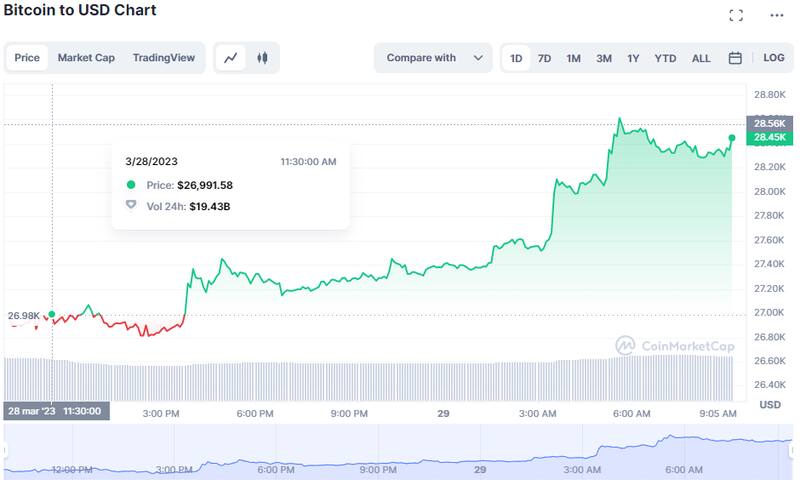800x485 pixels.
Task: Choose the 1Y time range
Action: click(633, 58)
